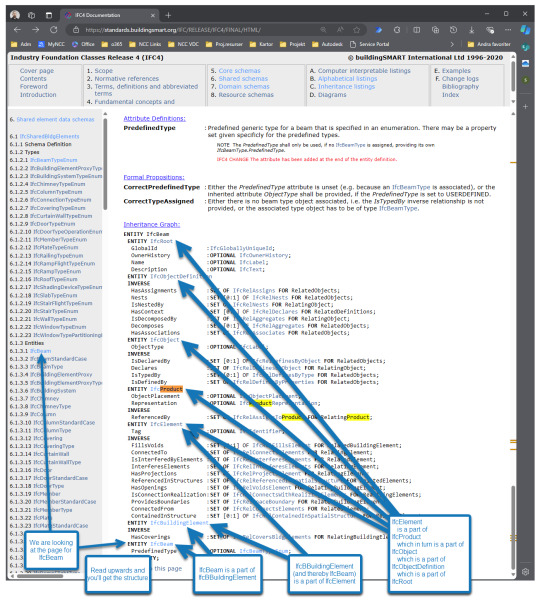This screenshot has height=600, width=540.
Task: Close the IFC4 Documentation tab
Action: coord(153,15)
